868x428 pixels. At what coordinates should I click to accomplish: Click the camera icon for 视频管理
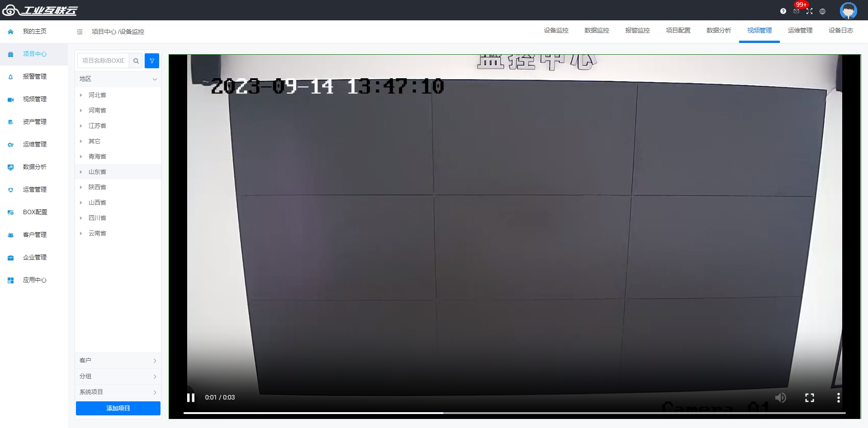coord(10,99)
